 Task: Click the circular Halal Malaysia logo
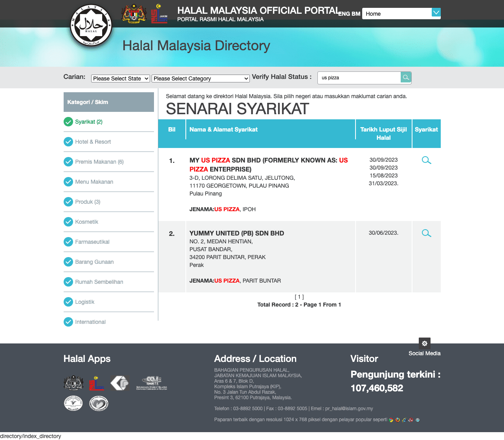91,26
